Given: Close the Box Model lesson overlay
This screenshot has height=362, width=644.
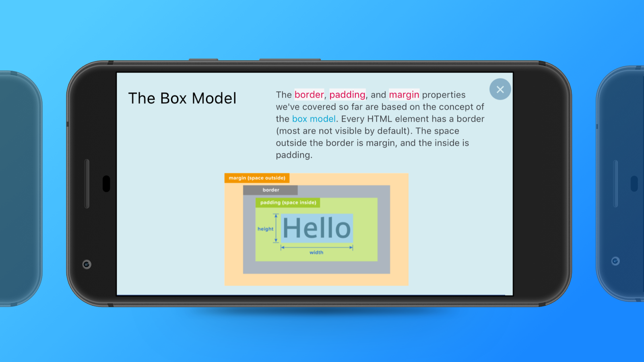Looking at the screenshot, I should tap(500, 89).
